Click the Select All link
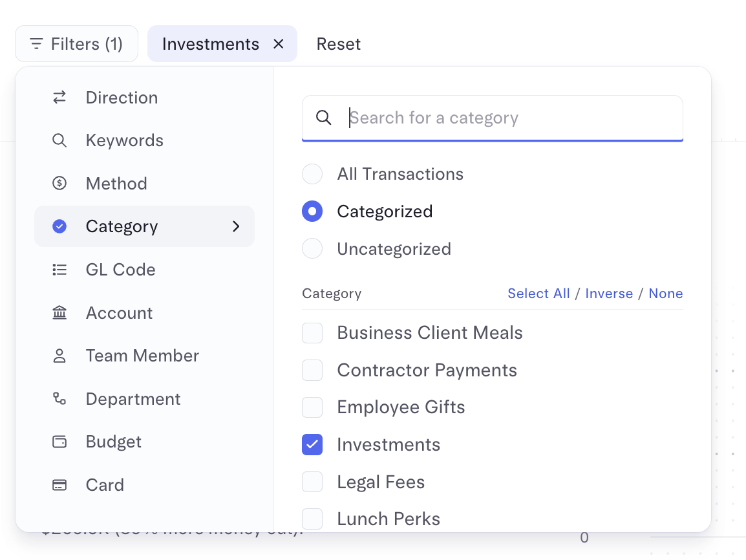The width and height of the screenshot is (746, 560). point(538,293)
